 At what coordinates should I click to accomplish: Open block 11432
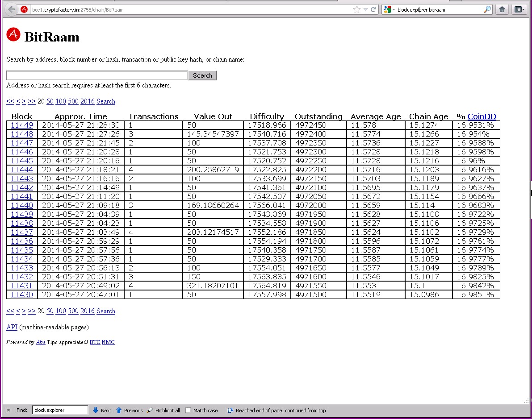coord(22,277)
